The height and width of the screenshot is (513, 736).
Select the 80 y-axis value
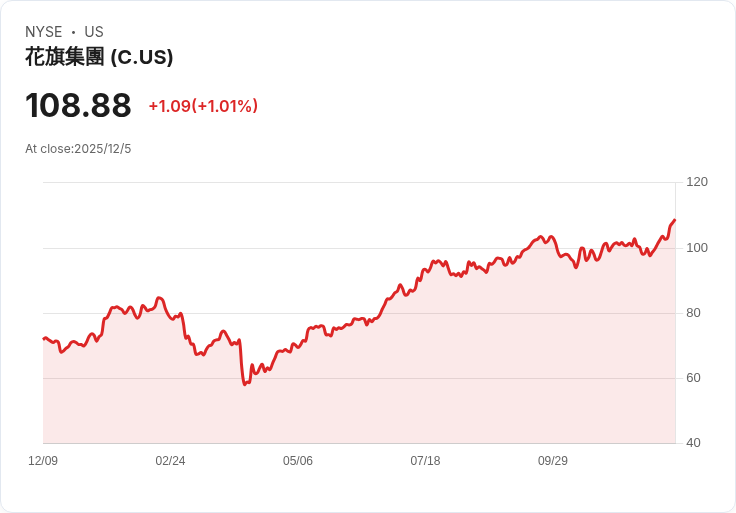pyautogui.click(x=694, y=313)
